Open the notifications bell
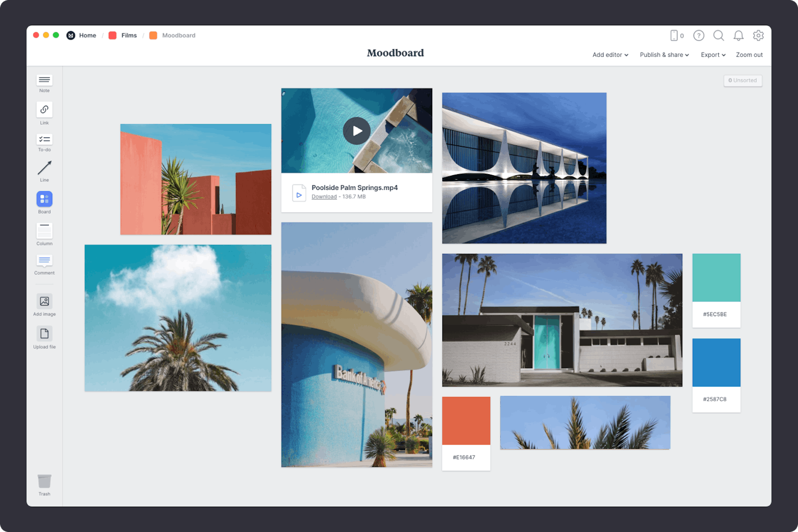798x532 pixels. 739,35
